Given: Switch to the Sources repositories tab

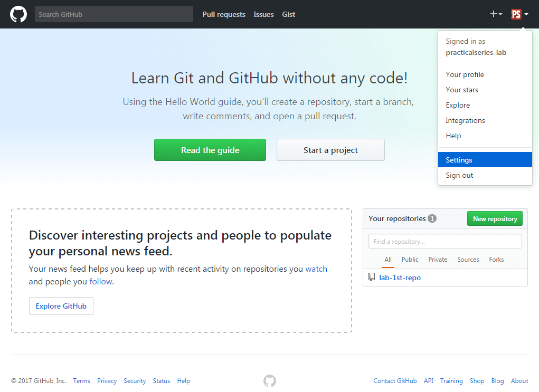Looking at the screenshot, I should tap(468, 260).
